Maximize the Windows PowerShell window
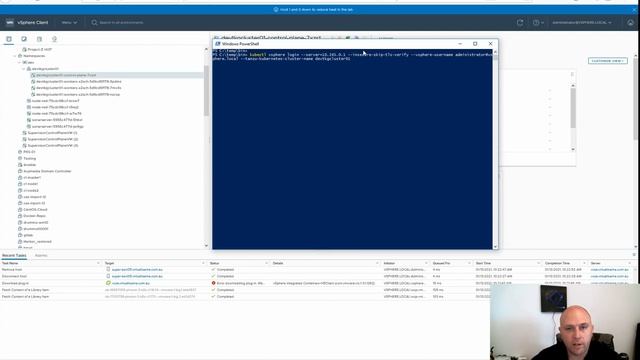The width and height of the screenshot is (640, 360). click(475, 44)
